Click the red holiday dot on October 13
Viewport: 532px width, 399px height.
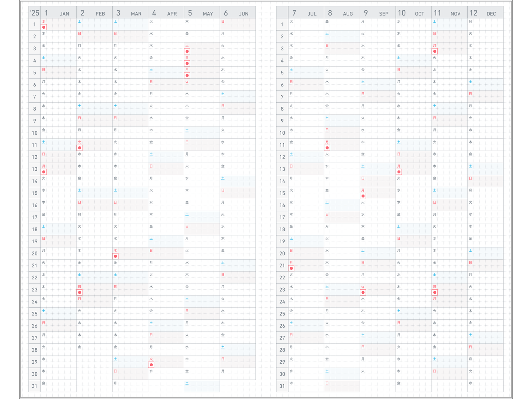coord(399,172)
